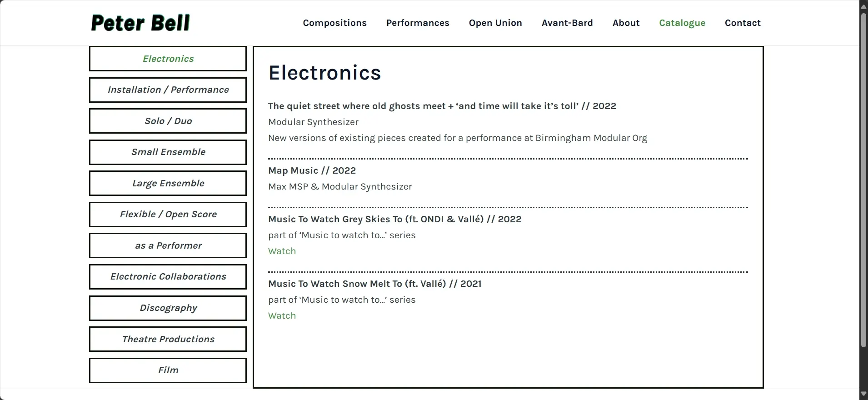Click the scrollbar down arrow

pos(863,394)
